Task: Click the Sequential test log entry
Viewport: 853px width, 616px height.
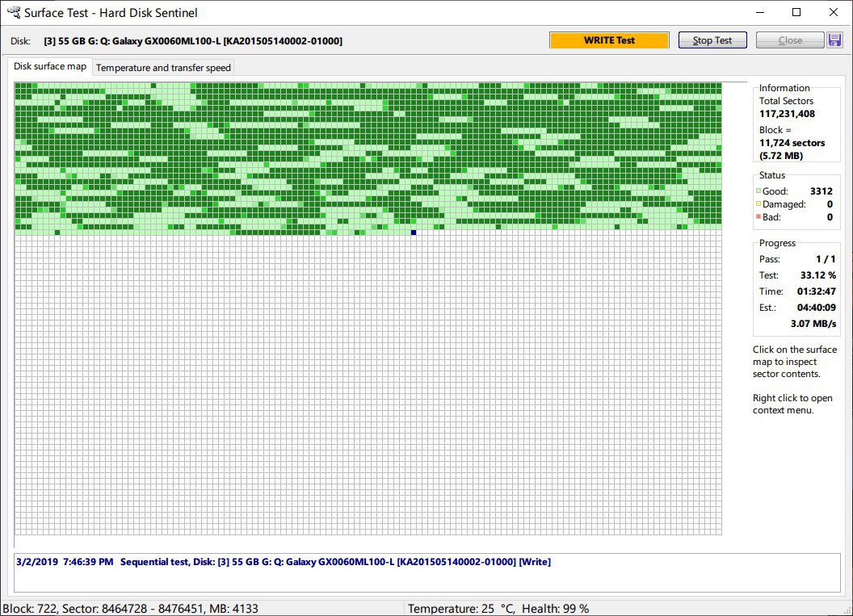Action: [x=284, y=562]
